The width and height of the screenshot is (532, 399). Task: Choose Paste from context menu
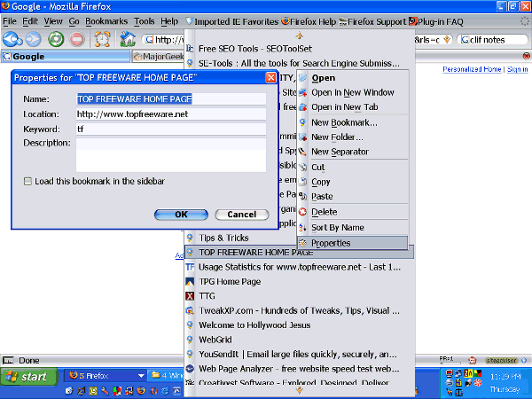(353, 197)
